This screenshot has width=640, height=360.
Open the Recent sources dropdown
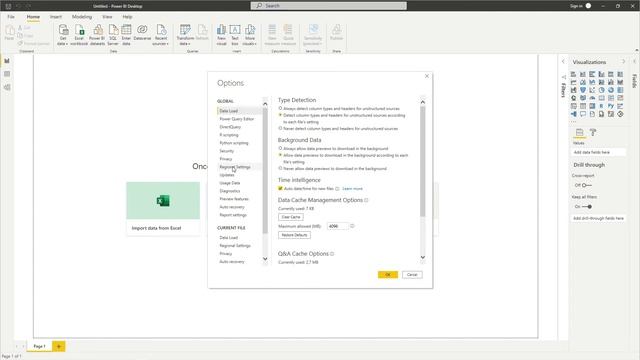point(161,35)
